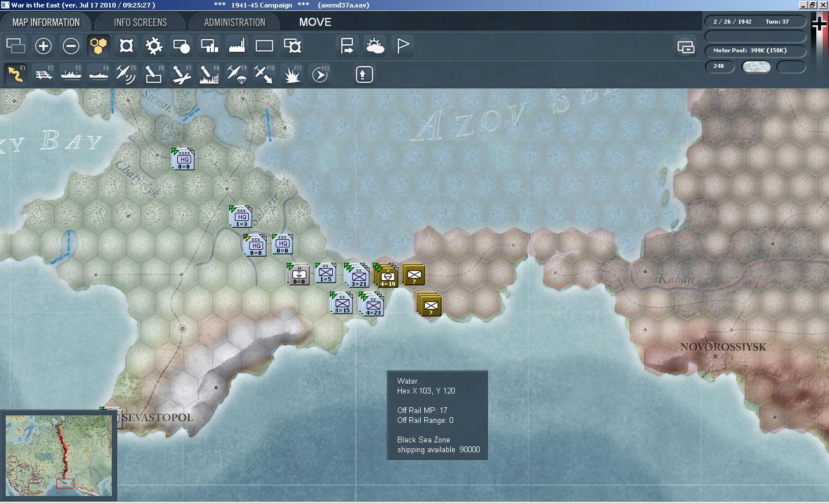
Task: Select F2 Rail mode
Action: (x=44, y=74)
